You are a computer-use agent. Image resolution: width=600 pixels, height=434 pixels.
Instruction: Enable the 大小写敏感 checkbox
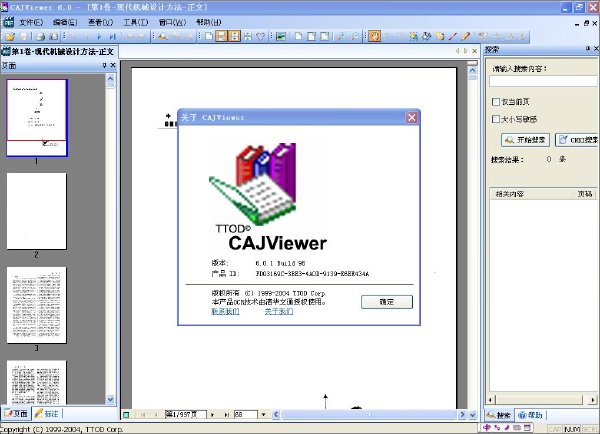tap(496, 119)
